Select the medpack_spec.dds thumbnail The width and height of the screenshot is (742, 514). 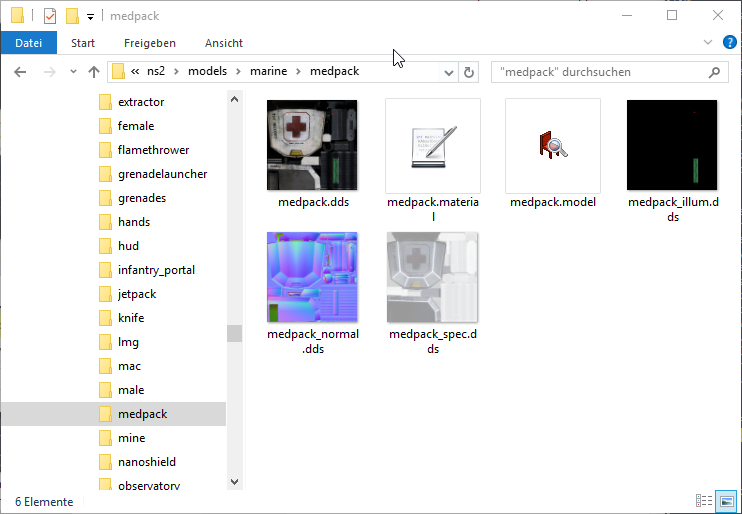pyautogui.click(x=432, y=277)
